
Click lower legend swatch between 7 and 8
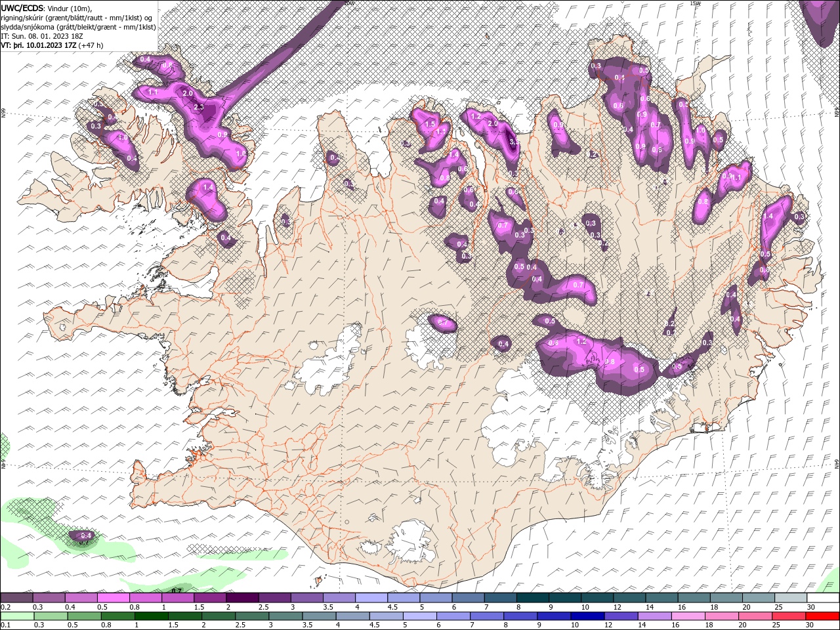(x=487, y=616)
